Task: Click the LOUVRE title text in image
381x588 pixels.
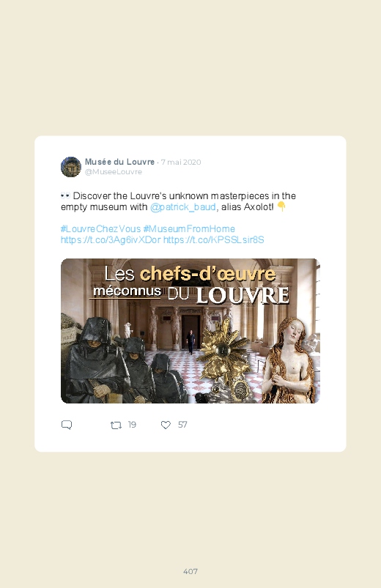Action: coord(243,295)
